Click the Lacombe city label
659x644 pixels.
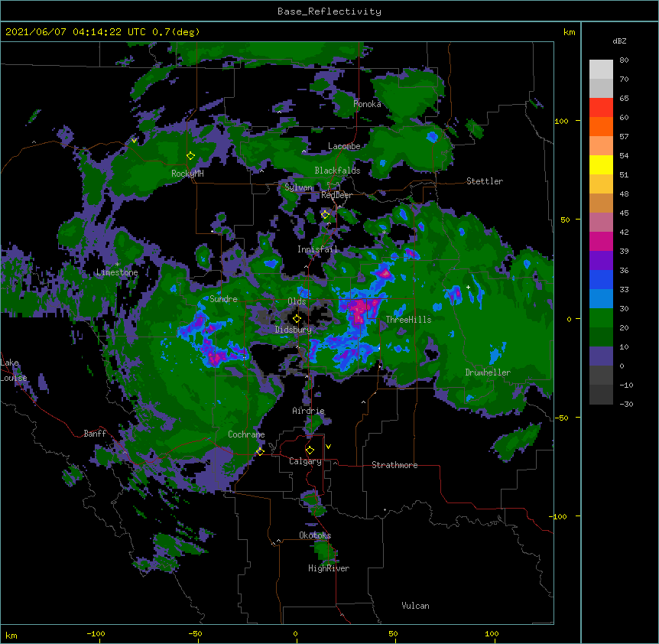pos(344,146)
